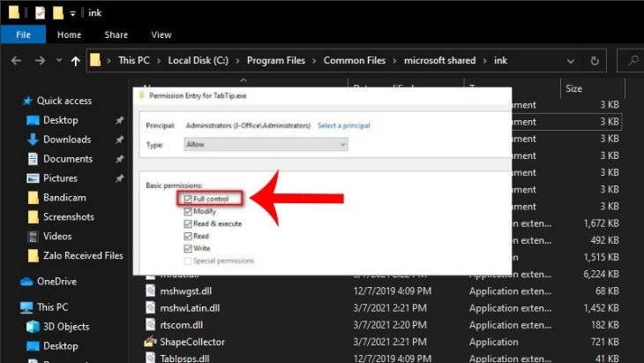Select mshwgst.dll file icon
644x363 pixels.
(x=151, y=291)
